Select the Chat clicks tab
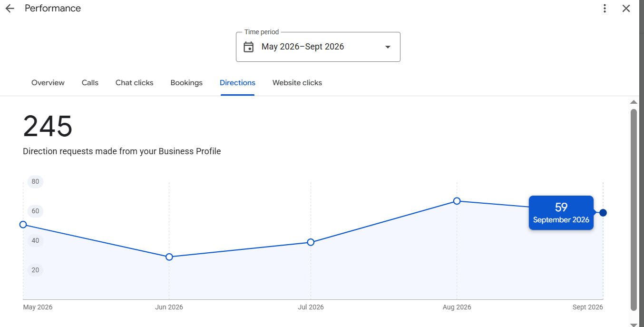 [x=135, y=83]
